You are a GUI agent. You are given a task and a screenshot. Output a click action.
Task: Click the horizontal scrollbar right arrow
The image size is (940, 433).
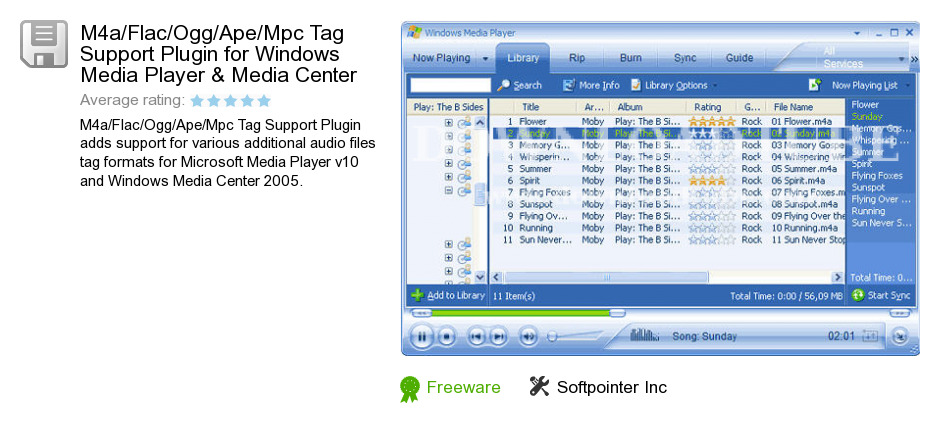(x=838, y=277)
